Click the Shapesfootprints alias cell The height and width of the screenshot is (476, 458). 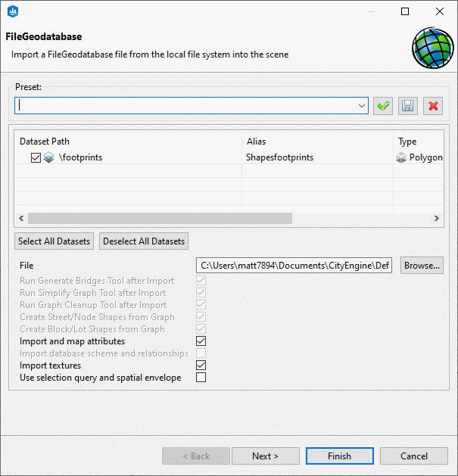[x=279, y=157]
